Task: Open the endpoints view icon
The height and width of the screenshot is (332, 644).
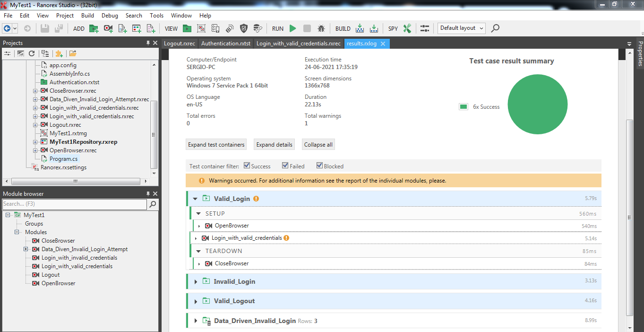Action: tap(215, 28)
